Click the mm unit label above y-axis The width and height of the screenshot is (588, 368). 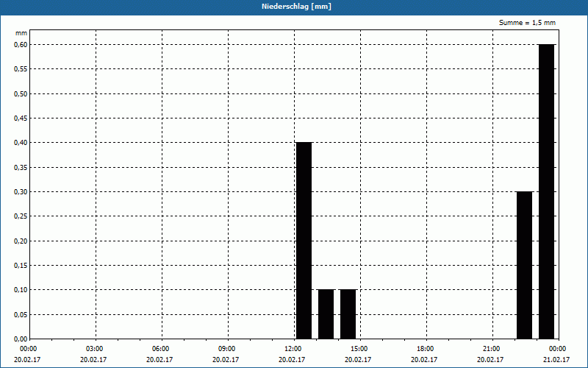tap(21, 33)
